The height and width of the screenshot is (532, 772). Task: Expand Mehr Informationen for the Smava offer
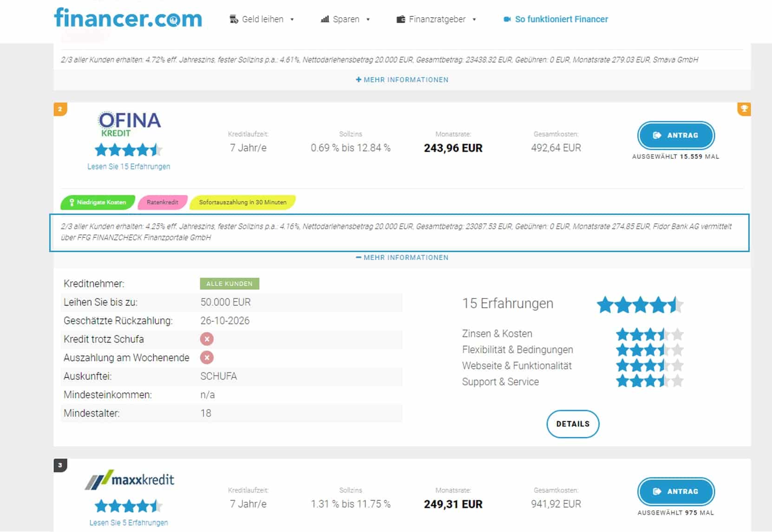(x=402, y=80)
